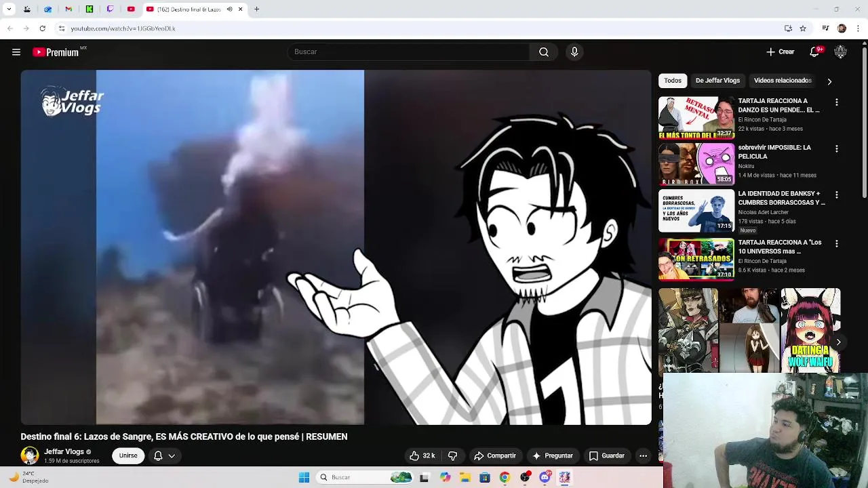Like the video with thumbs-up button
Image resolution: width=868 pixels, height=488 pixels.
[x=422, y=456]
